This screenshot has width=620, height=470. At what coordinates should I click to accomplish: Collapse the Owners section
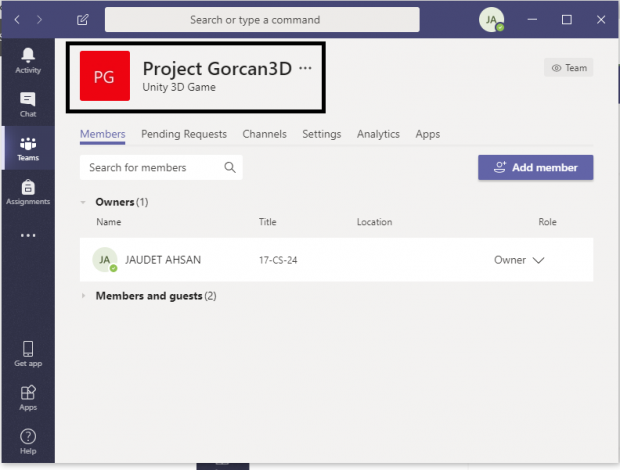click(83, 202)
